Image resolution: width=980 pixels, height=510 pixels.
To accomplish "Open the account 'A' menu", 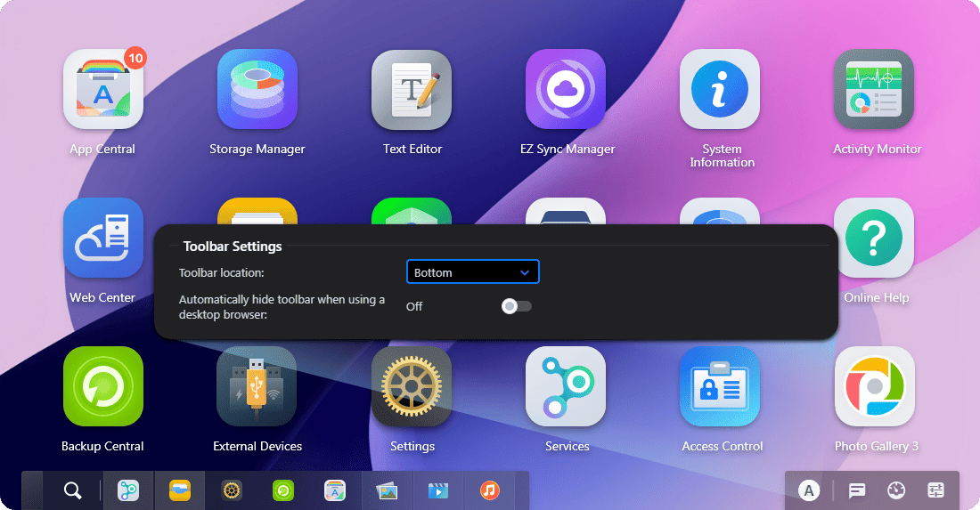I will point(809,490).
